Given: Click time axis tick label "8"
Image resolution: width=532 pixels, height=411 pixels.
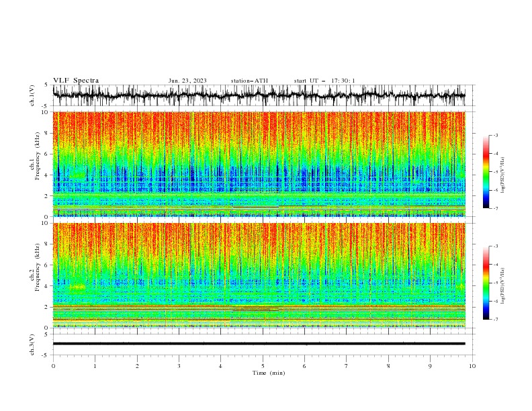Looking at the screenshot, I should tap(388, 366).
